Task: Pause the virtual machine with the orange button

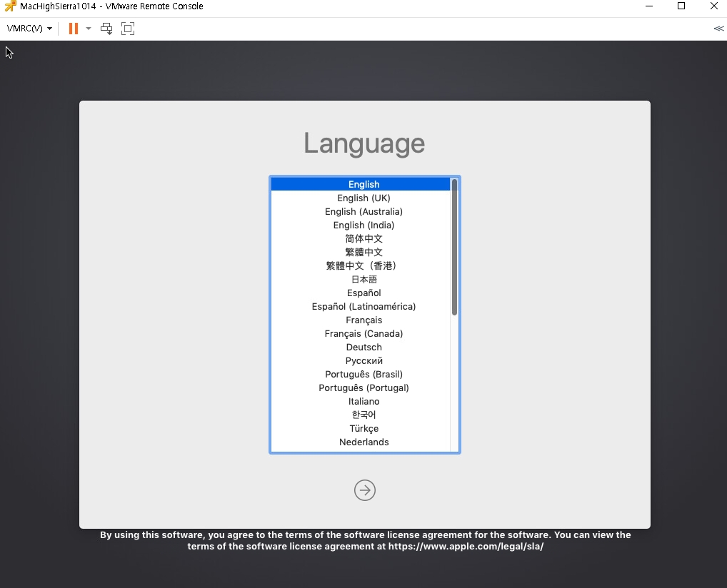Action: coord(74,29)
